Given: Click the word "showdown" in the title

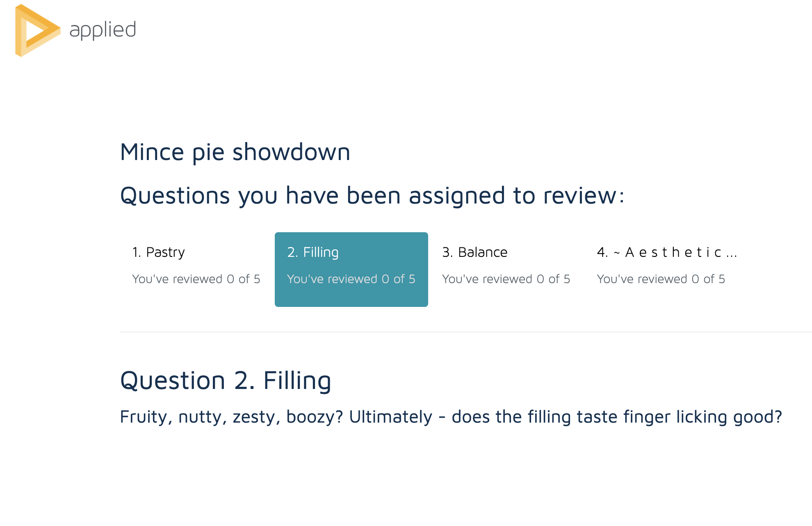Looking at the screenshot, I should tap(291, 152).
